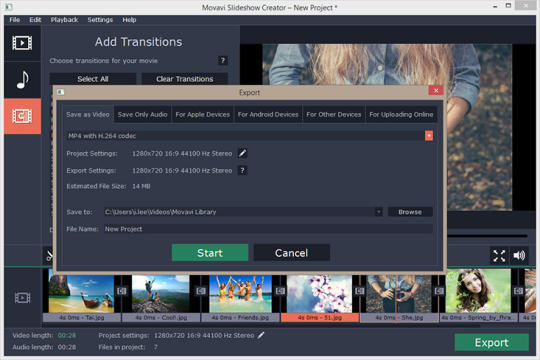Open the media import tab icon
This screenshot has width=540, height=360.
pos(22,43)
